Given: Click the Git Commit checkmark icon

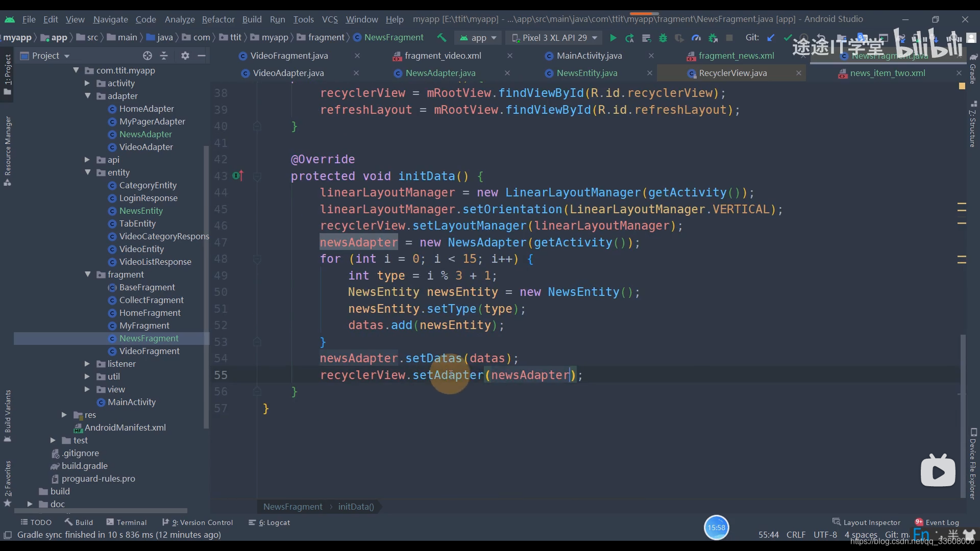Looking at the screenshot, I should [x=788, y=38].
